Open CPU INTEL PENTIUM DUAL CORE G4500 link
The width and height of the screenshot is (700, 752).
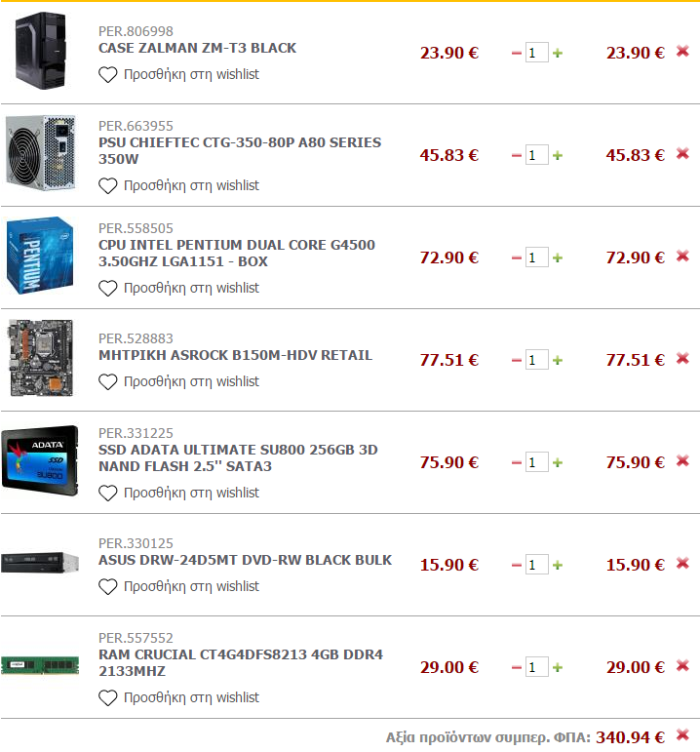237,254
